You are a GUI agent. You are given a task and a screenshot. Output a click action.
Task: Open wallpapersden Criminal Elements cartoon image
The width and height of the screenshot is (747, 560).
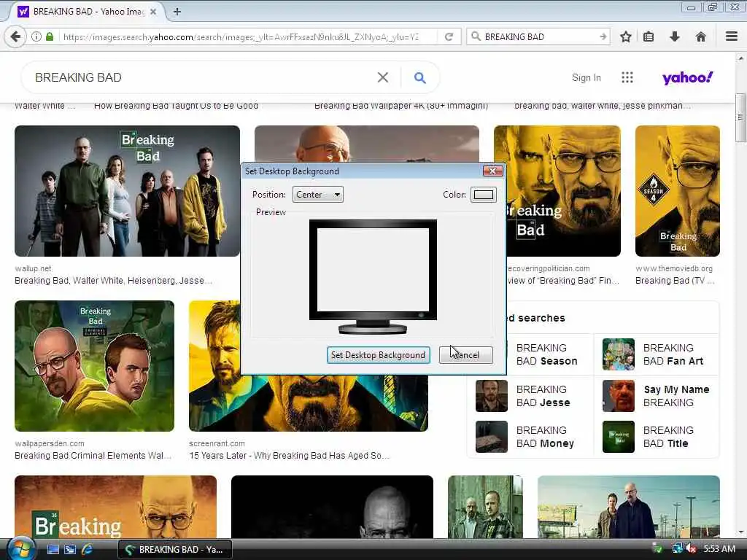(94, 366)
